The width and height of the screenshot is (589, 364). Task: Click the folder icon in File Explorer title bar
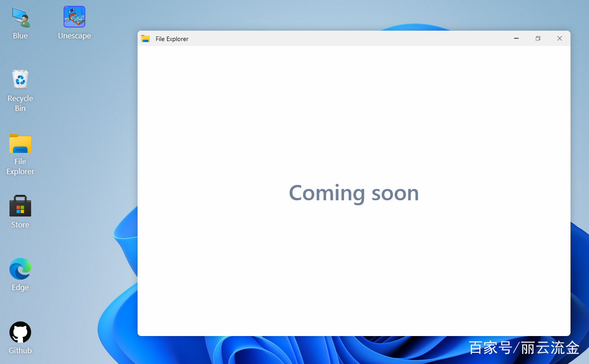tap(145, 39)
